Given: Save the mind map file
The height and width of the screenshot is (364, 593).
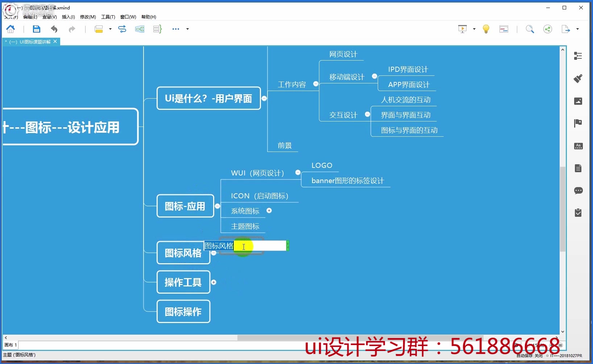Looking at the screenshot, I should (x=36, y=29).
